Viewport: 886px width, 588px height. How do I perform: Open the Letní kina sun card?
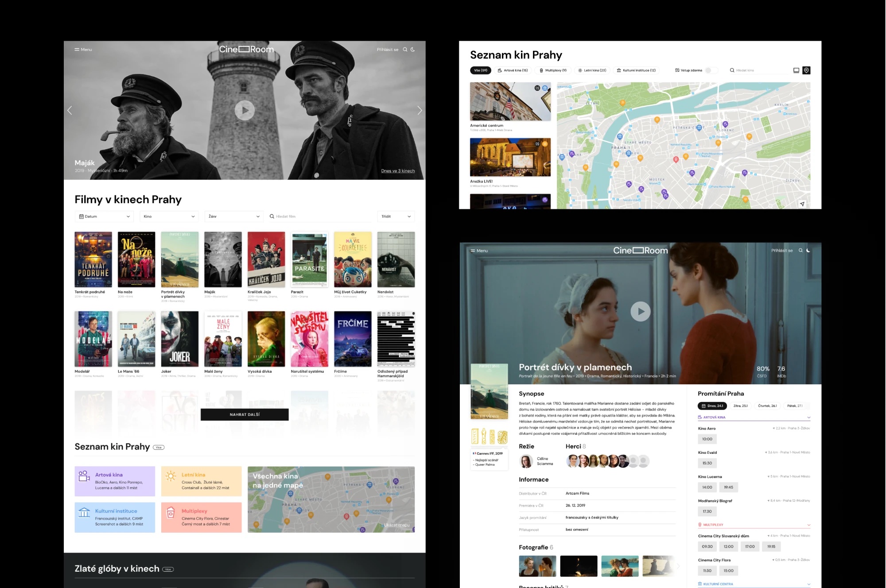pyautogui.click(x=202, y=481)
